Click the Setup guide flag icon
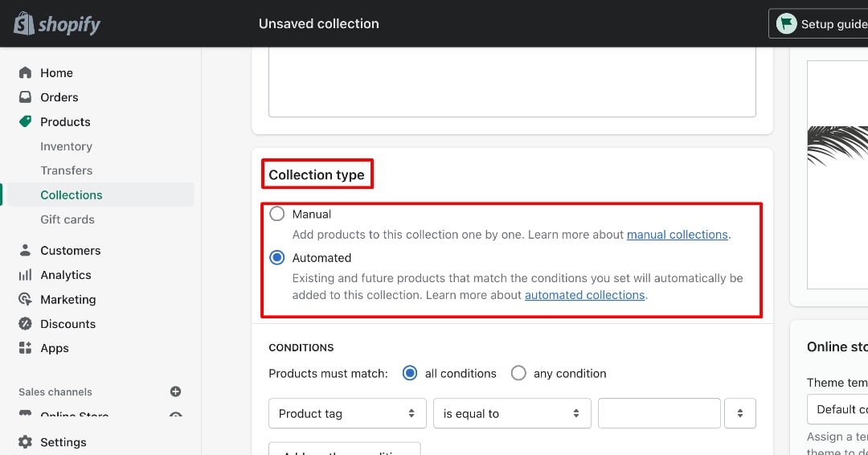The image size is (868, 455). [786, 24]
